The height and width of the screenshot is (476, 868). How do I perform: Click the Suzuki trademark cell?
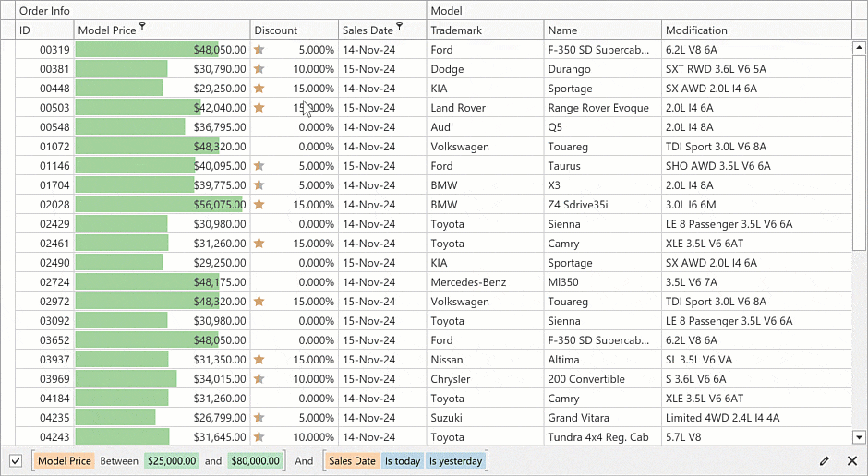(x=485, y=417)
